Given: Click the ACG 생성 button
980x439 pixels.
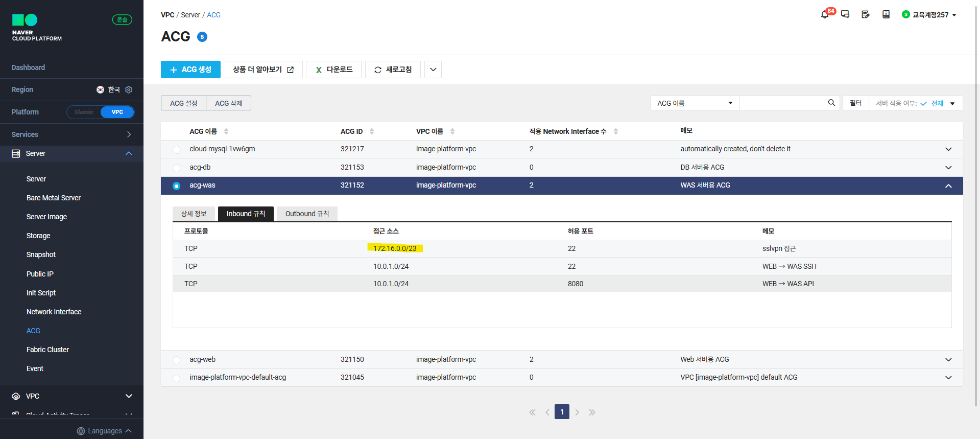Looking at the screenshot, I should click(190, 70).
